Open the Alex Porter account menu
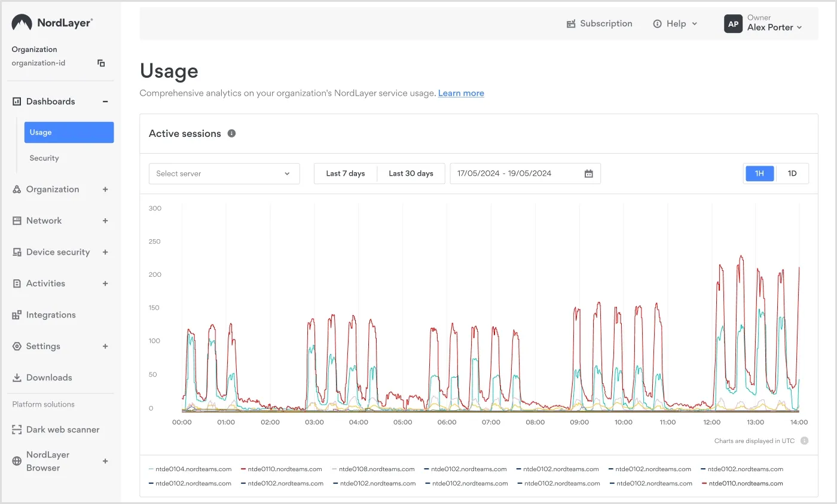The image size is (837, 504). tap(770, 27)
